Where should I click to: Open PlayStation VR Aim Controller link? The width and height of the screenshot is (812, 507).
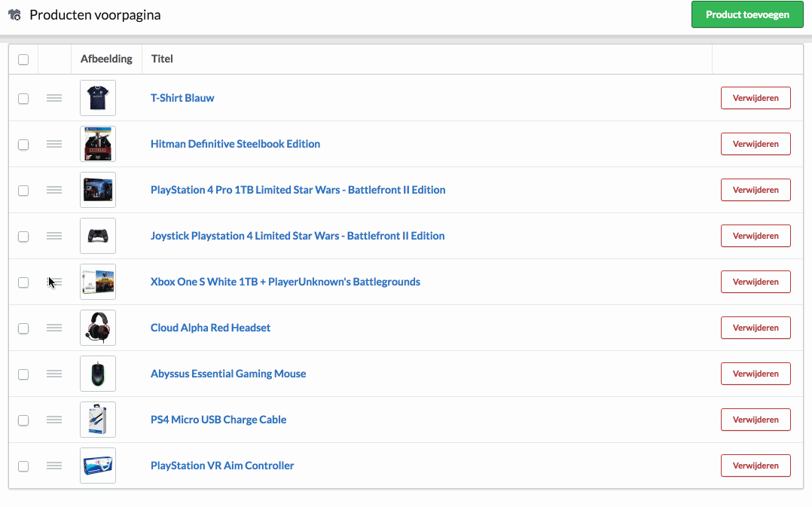point(222,466)
